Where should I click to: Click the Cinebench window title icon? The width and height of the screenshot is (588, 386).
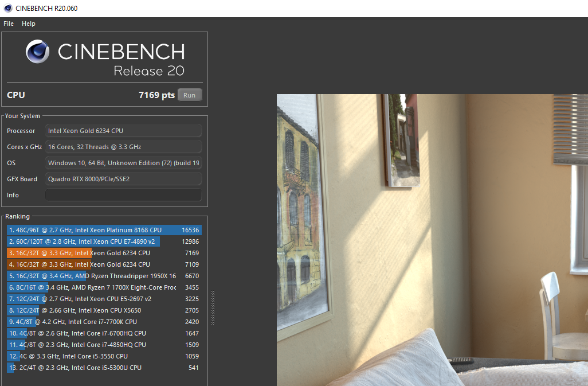pyautogui.click(x=7, y=8)
